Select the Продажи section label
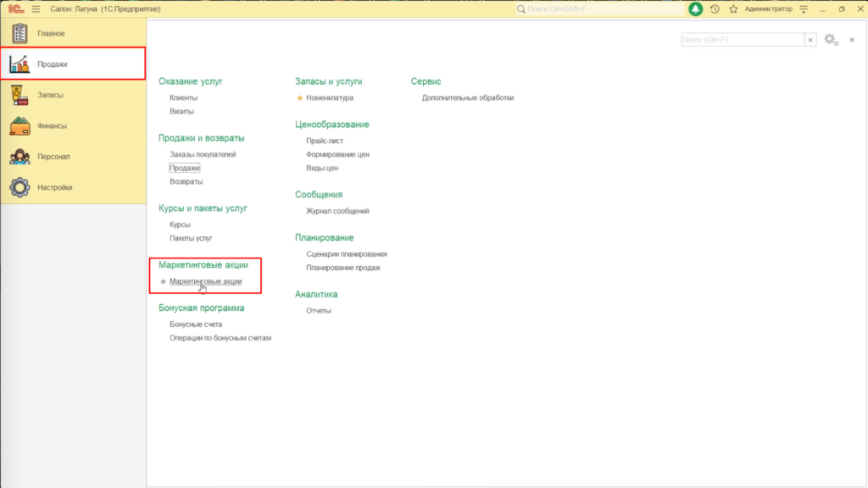Screen dimensions: 868x488 coord(53,64)
